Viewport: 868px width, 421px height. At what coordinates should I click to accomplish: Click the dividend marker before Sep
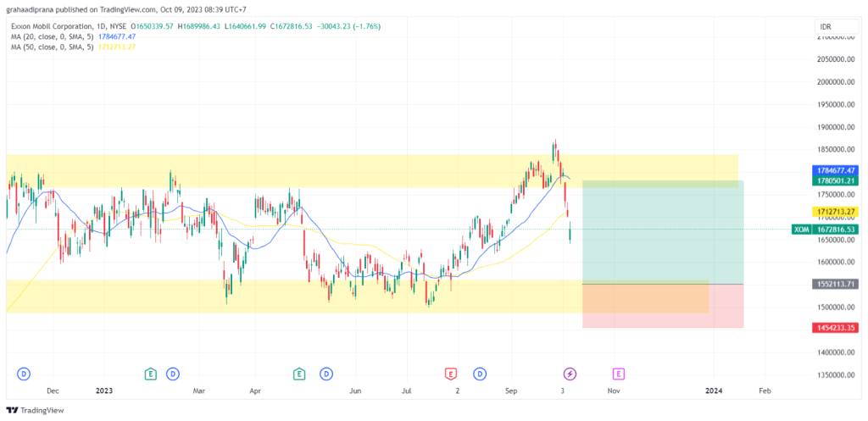pos(480,374)
